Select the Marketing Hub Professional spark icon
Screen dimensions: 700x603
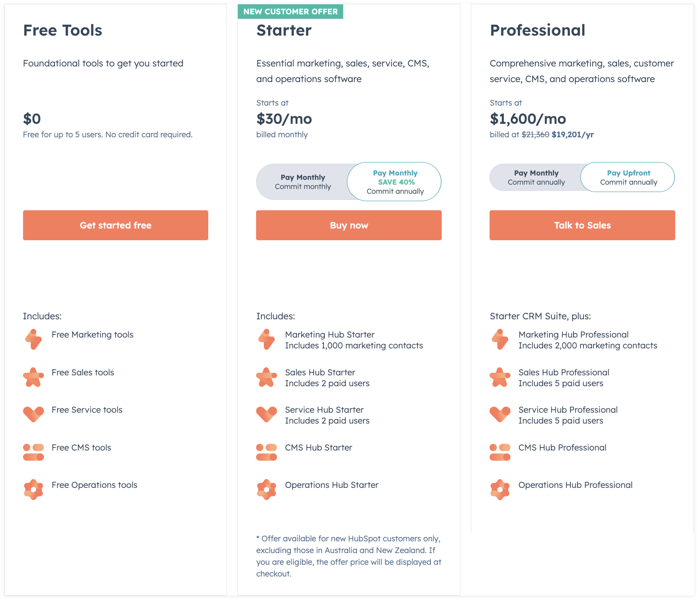[500, 339]
